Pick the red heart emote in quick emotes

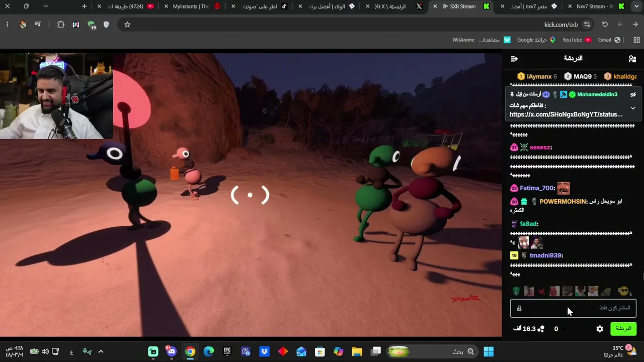(541, 291)
